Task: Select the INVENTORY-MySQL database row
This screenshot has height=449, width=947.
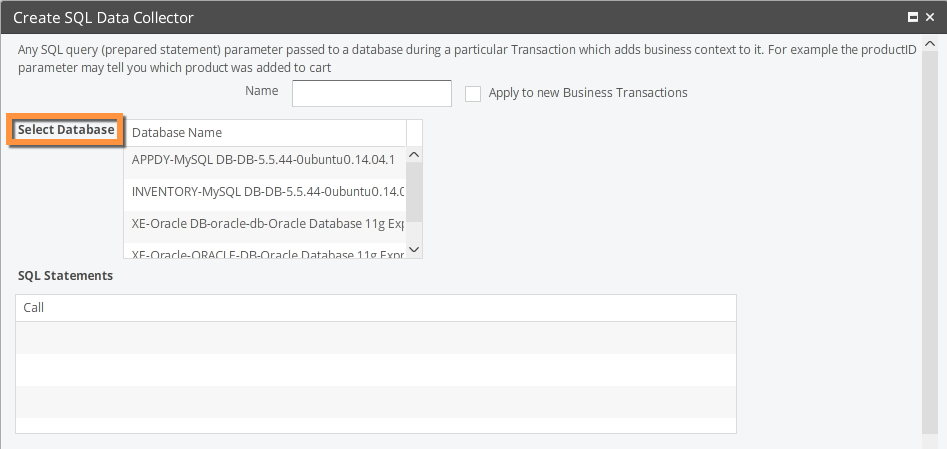Action: (265, 193)
